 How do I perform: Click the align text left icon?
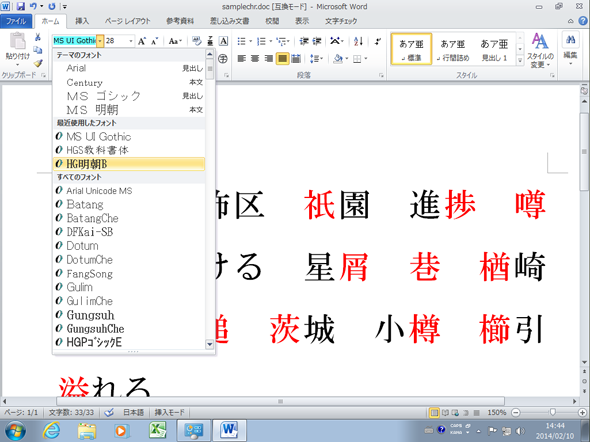tap(242, 59)
